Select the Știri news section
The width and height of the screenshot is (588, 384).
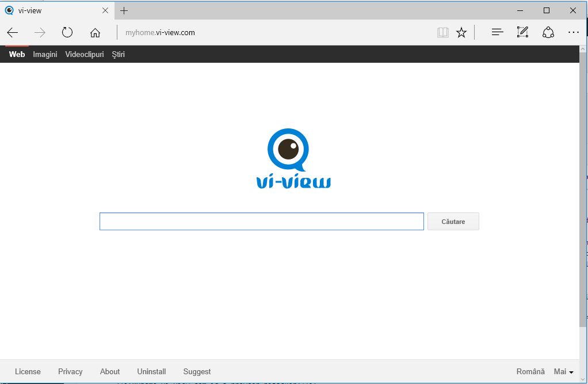tap(118, 54)
